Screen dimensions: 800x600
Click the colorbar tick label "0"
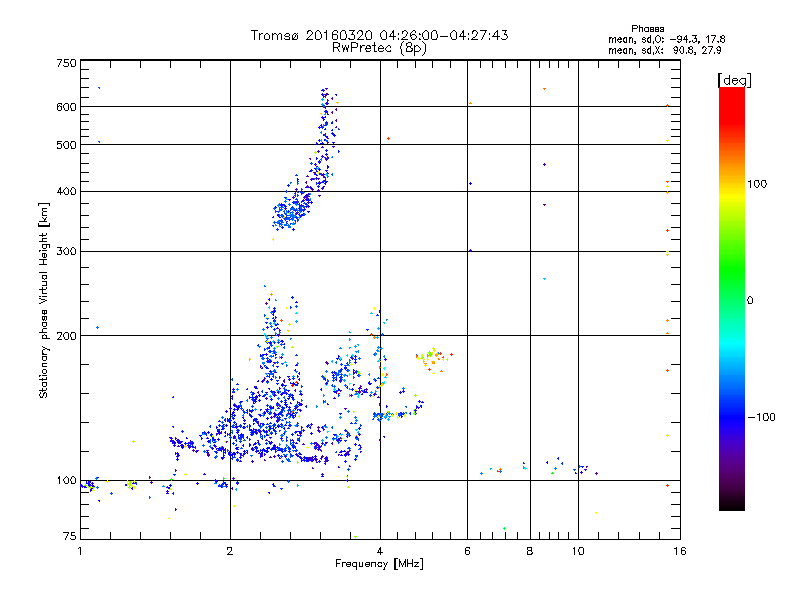pos(750,301)
